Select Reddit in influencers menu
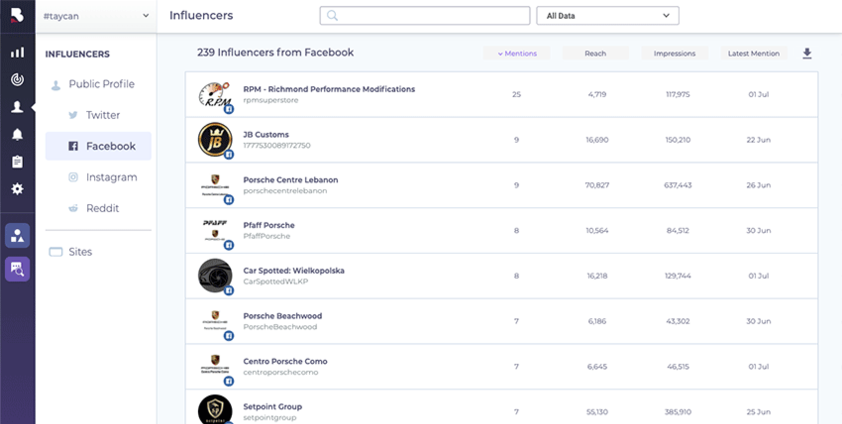The width and height of the screenshot is (842, 424). click(102, 208)
